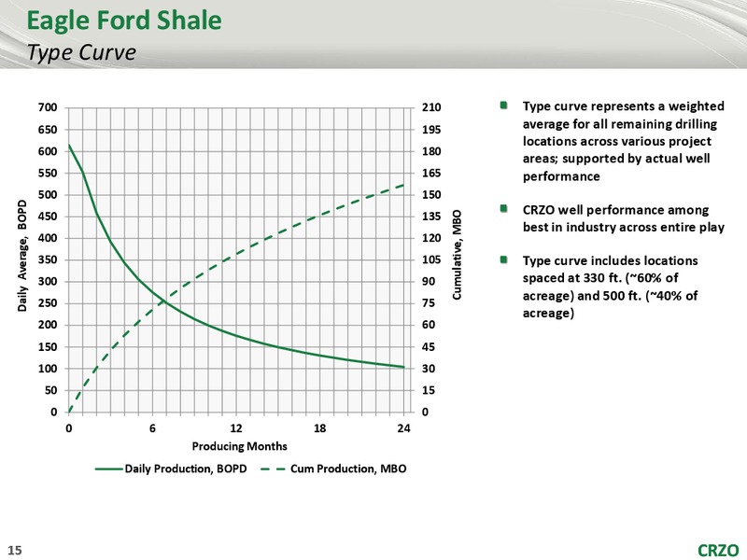This screenshot has width=747, height=560.
Task: Click right axis value 30
Action: point(429,369)
